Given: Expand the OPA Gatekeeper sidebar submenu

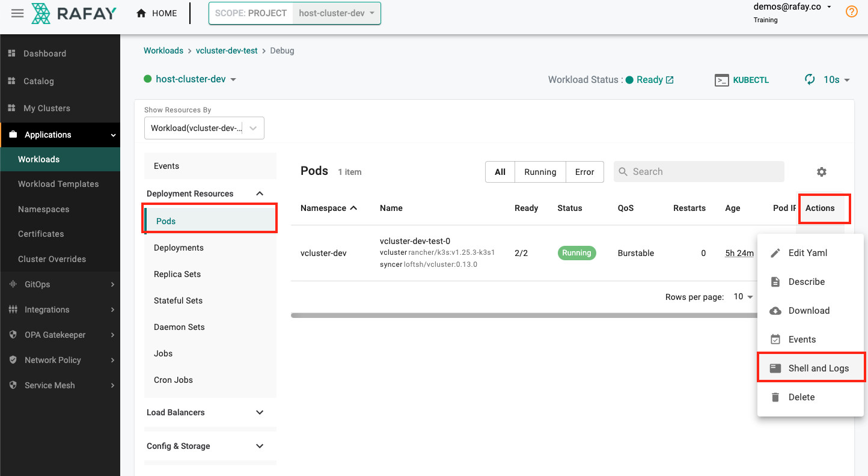Looking at the screenshot, I should [112, 335].
